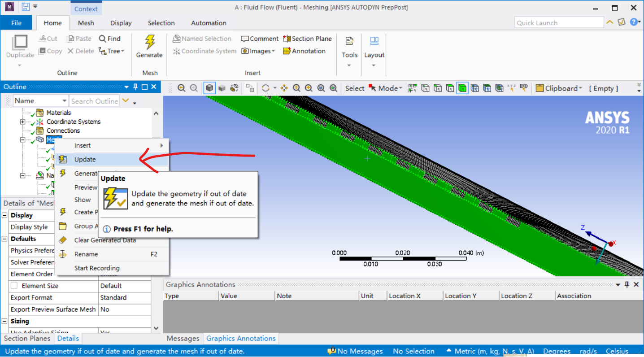Click the help question mark icon

(633, 22)
